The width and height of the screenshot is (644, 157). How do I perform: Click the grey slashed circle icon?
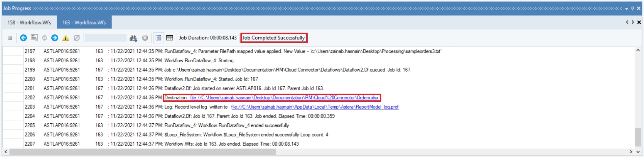coord(77,38)
